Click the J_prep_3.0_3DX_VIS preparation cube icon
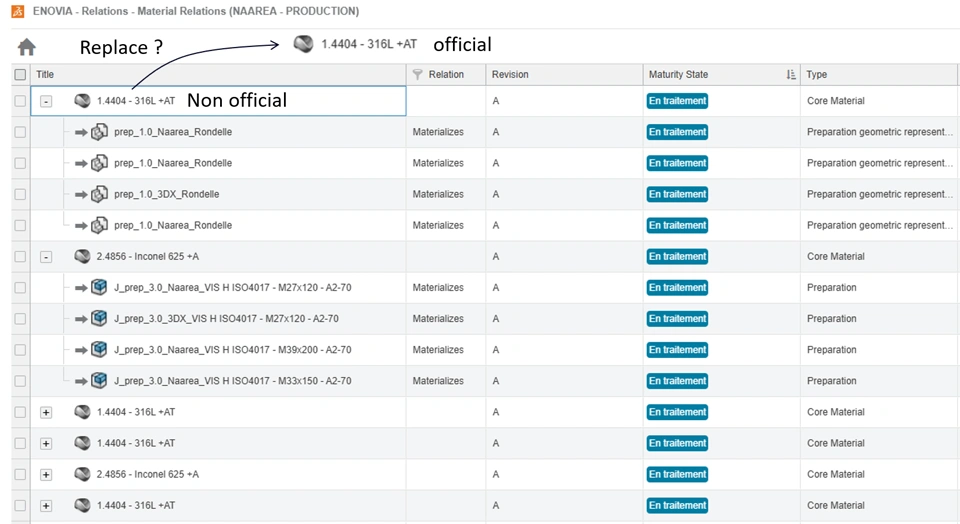Screen dimensions: 960x524 [x=99, y=319]
